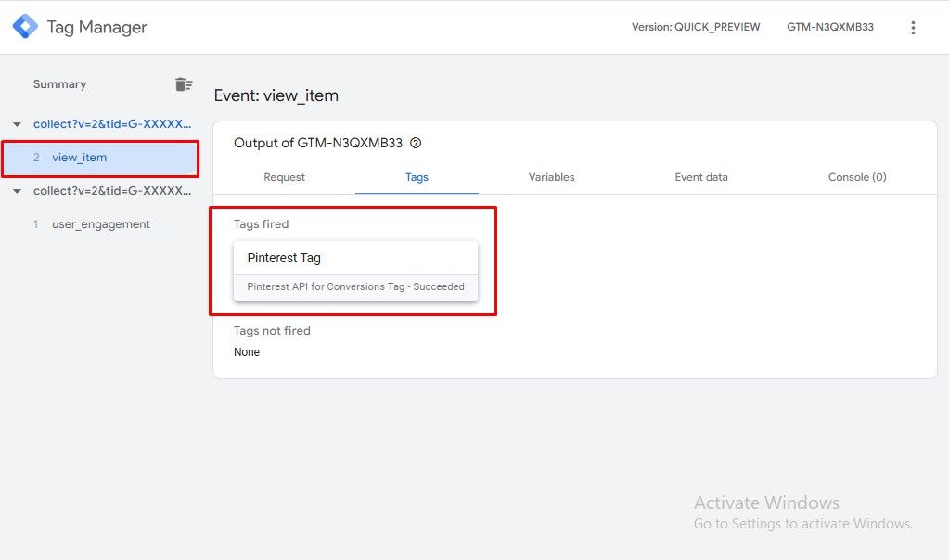The height and width of the screenshot is (560, 949).
Task: Select the Tags tab
Action: (417, 177)
